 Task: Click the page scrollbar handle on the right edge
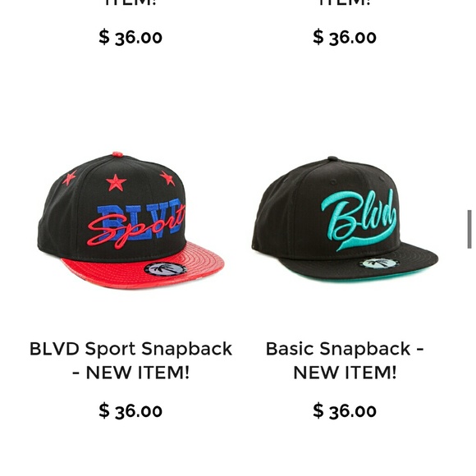click(469, 229)
